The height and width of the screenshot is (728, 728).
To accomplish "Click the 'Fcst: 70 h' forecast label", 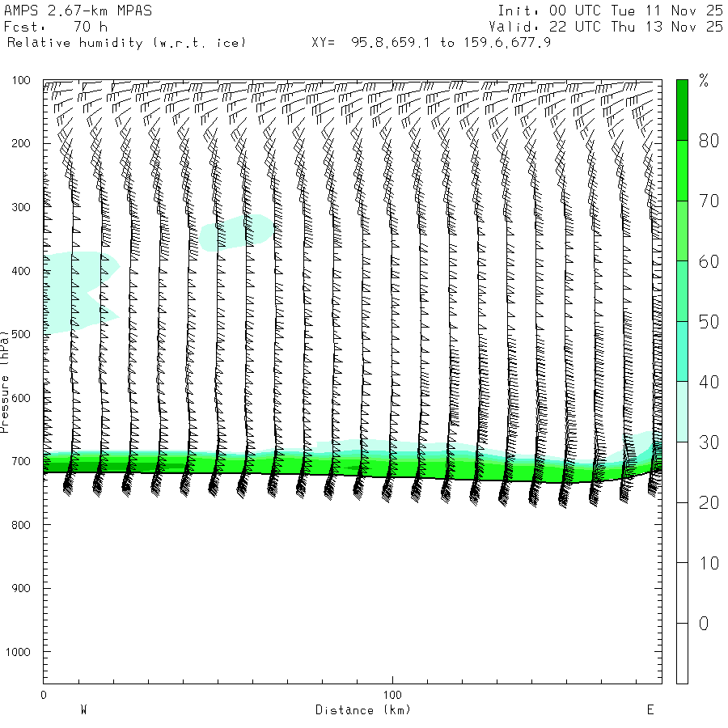I will tap(56, 27).
